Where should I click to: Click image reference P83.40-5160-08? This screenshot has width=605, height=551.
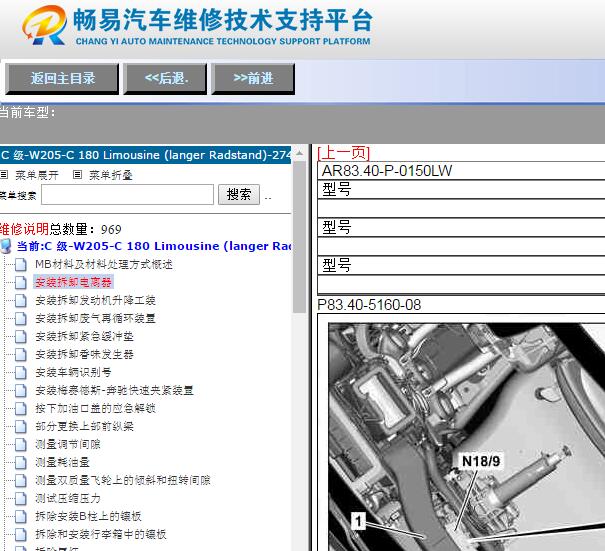[369, 305]
